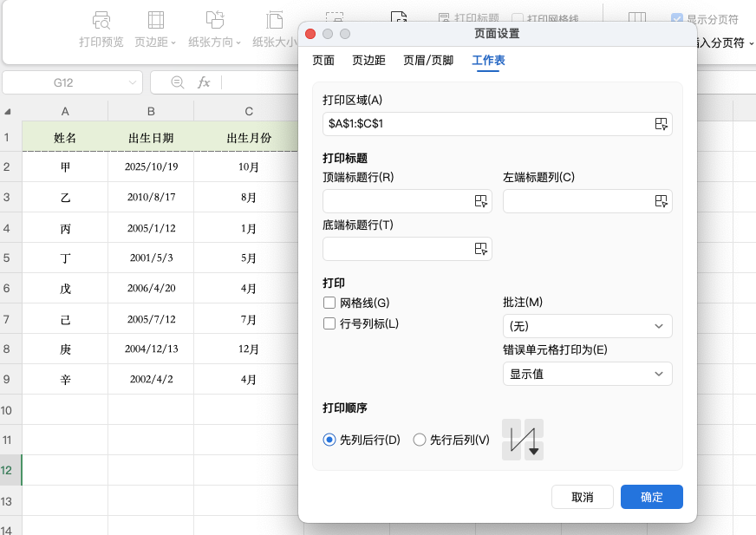Select the 先行后列 radio button
The width and height of the screenshot is (756, 535).
coord(420,440)
